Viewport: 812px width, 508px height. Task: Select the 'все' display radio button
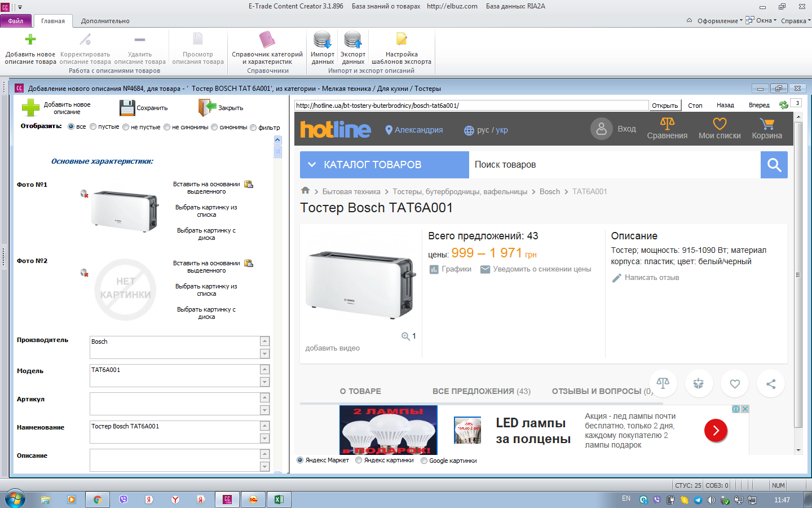(x=71, y=127)
